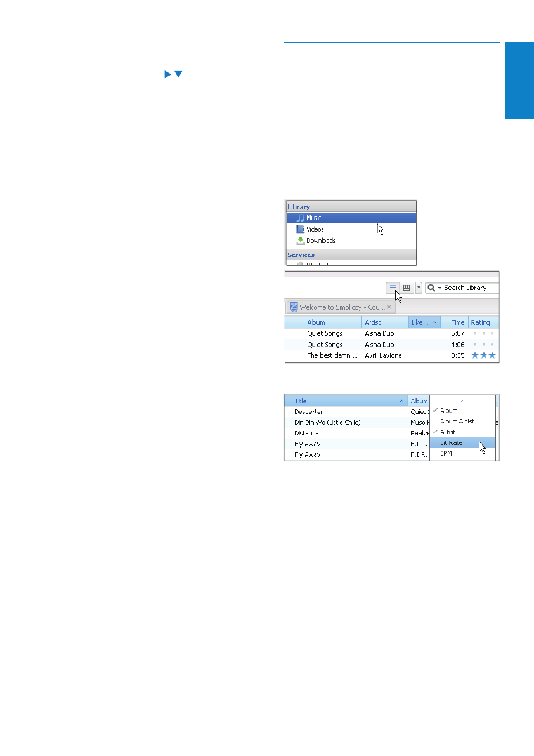Click the Artist column header

click(x=384, y=322)
